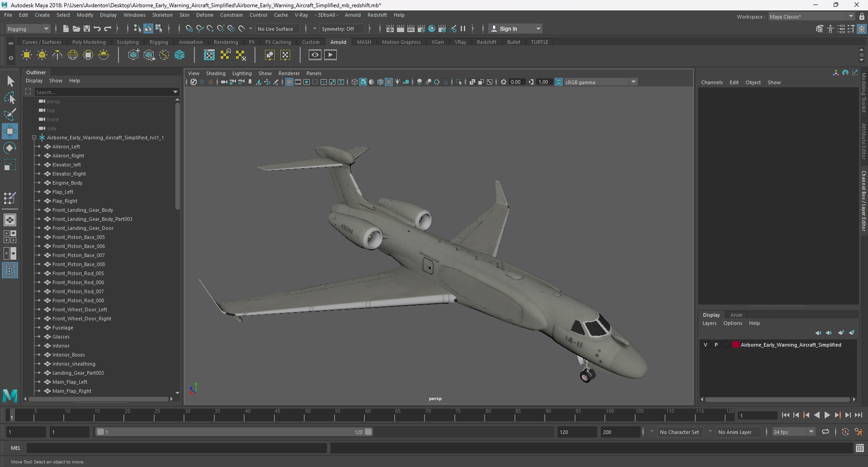Open the Rigging menu set dropdown
This screenshot has height=467, width=868.
(x=28, y=29)
